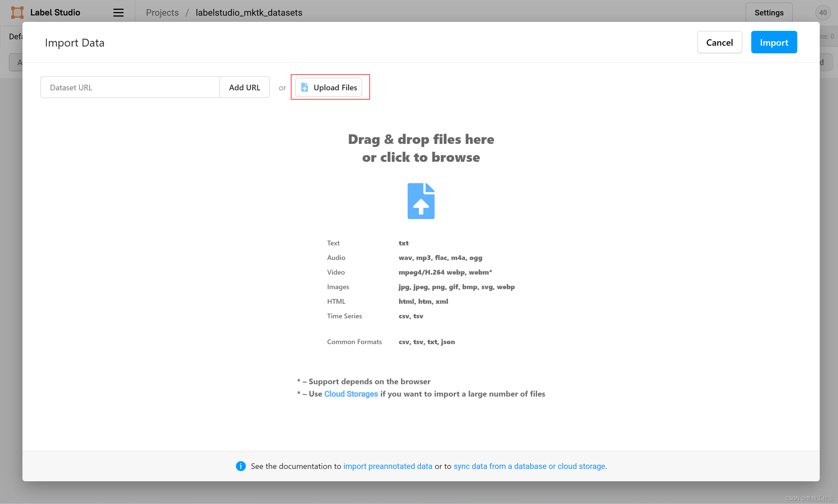The width and height of the screenshot is (838, 504).
Task: Go to Projects breadcrumb
Action: pyautogui.click(x=162, y=13)
